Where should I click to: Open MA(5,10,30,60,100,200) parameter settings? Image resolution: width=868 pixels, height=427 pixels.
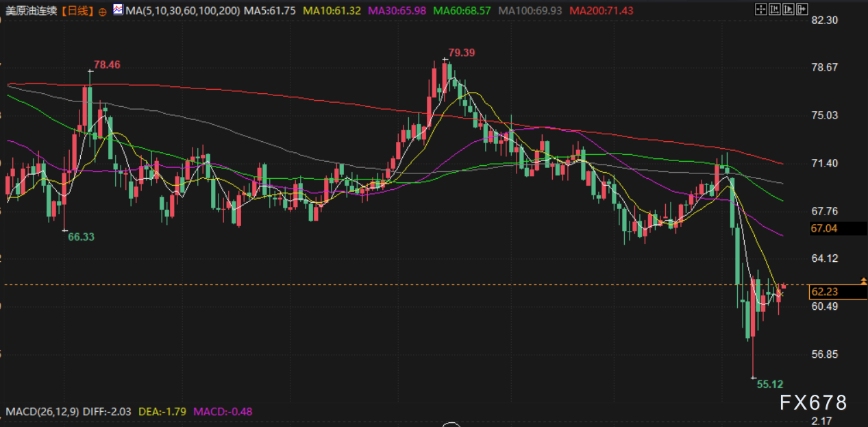point(182,10)
